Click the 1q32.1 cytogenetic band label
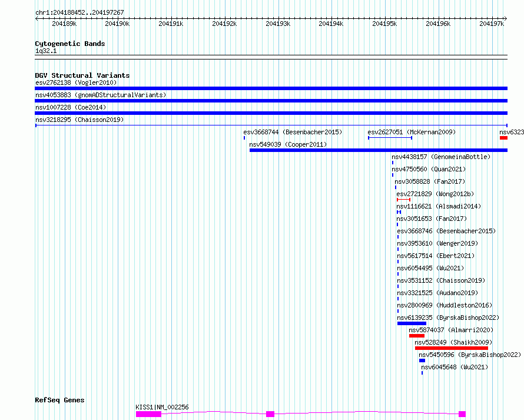The width and height of the screenshot is (524, 420). click(x=46, y=51)
